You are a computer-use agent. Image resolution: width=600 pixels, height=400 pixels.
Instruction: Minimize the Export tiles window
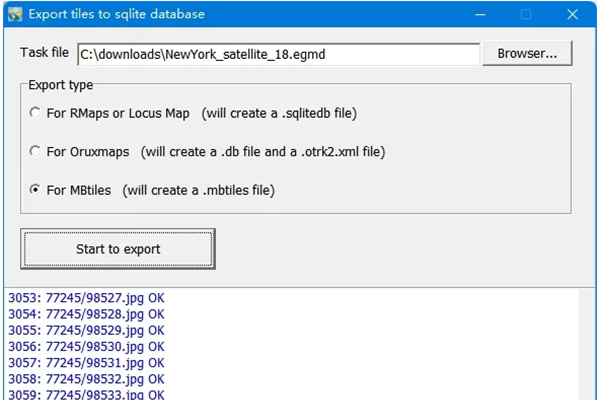click(x=480, y=15)
